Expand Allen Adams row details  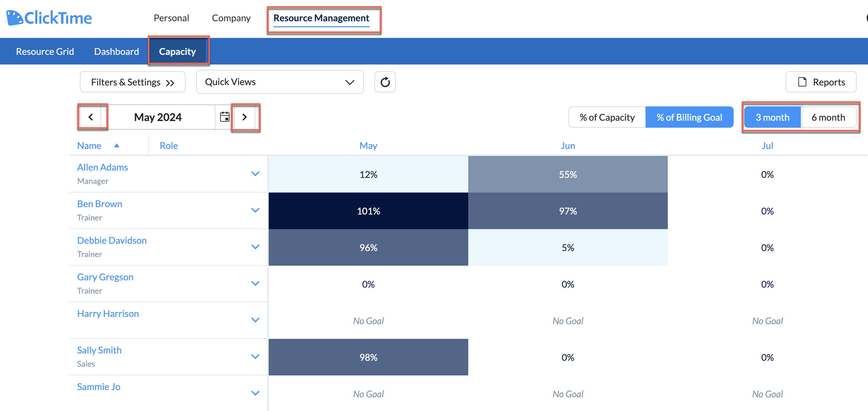255,174
